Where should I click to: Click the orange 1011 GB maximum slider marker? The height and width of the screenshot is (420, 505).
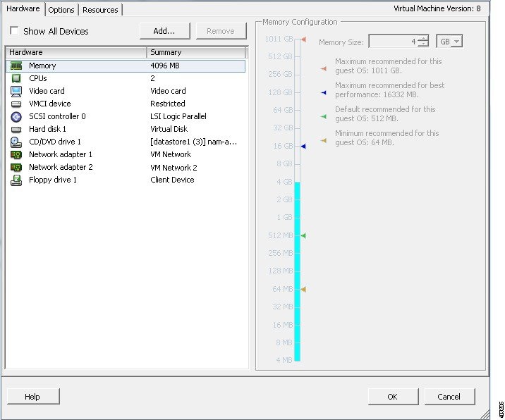pos(303,39)
